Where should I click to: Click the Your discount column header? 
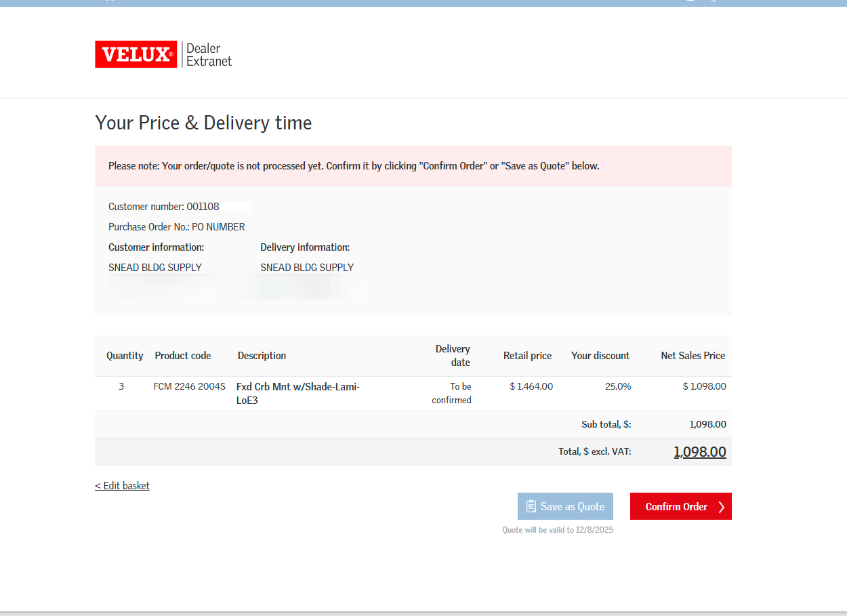[x=600, y=356]
